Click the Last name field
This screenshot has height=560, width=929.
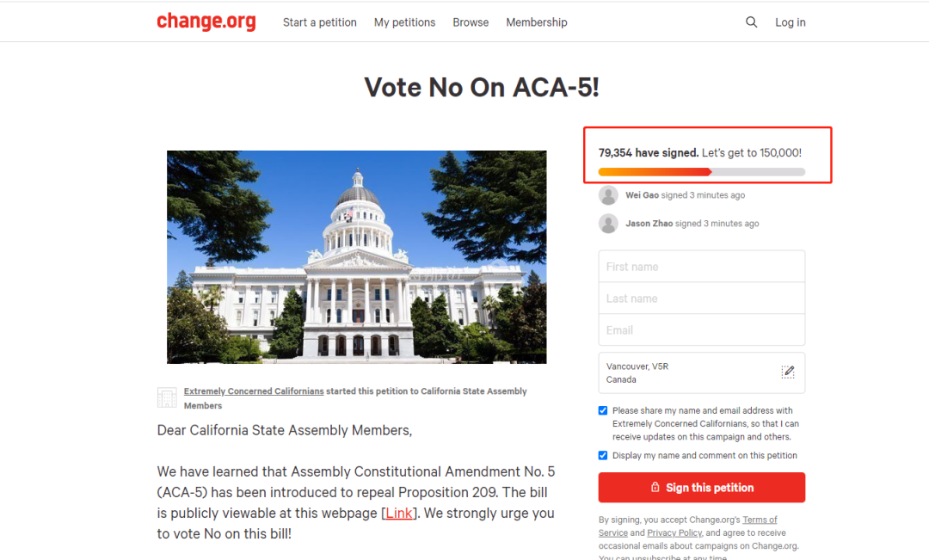(701, 298)
